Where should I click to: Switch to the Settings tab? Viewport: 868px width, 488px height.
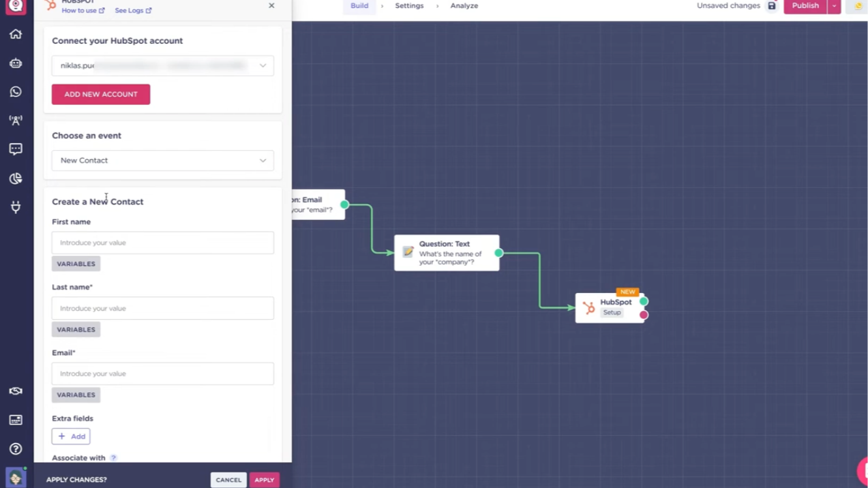(x=409, y=6)
